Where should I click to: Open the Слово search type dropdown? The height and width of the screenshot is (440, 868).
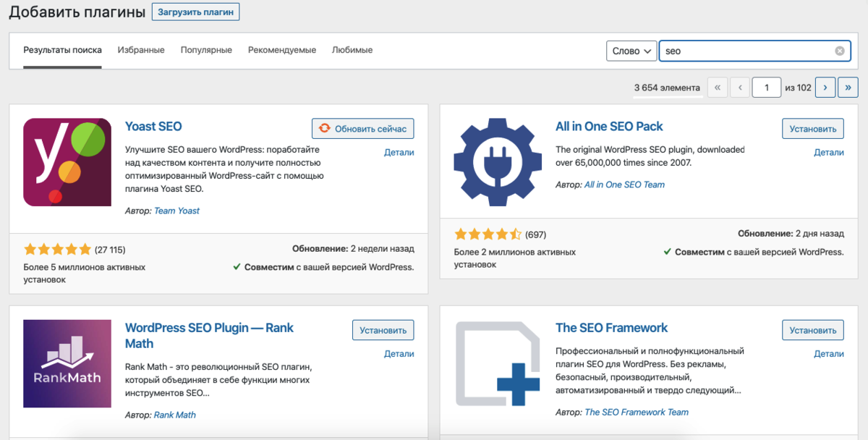click(x=631, y=51)
